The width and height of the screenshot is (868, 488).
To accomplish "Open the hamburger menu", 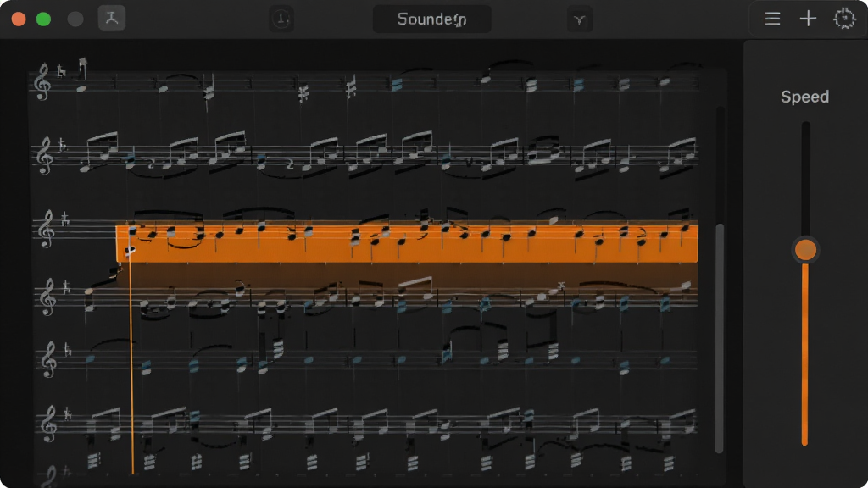I will [772, 19].
